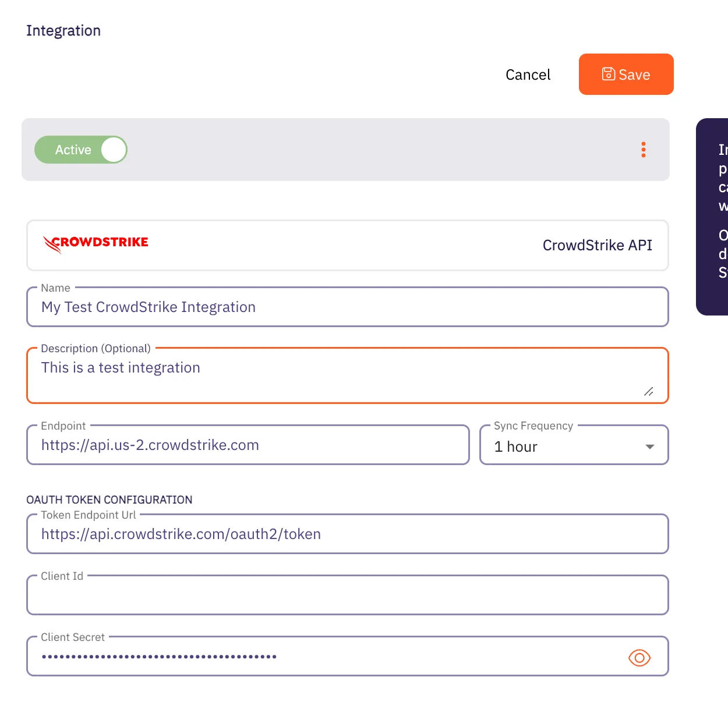Cancel the integration edits
This screenshot has height=716, width=728.
(x=528, y=74)
